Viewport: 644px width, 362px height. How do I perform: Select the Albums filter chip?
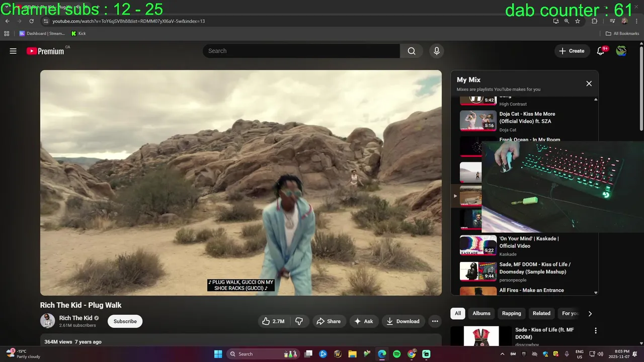click(481, 313)
